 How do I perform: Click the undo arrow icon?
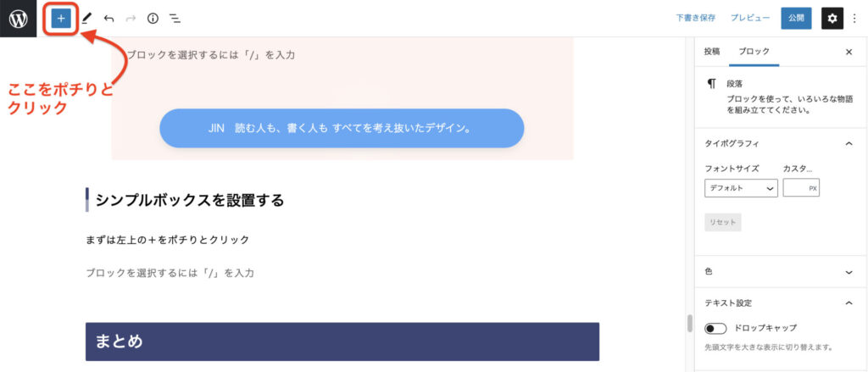coord(109,19)
